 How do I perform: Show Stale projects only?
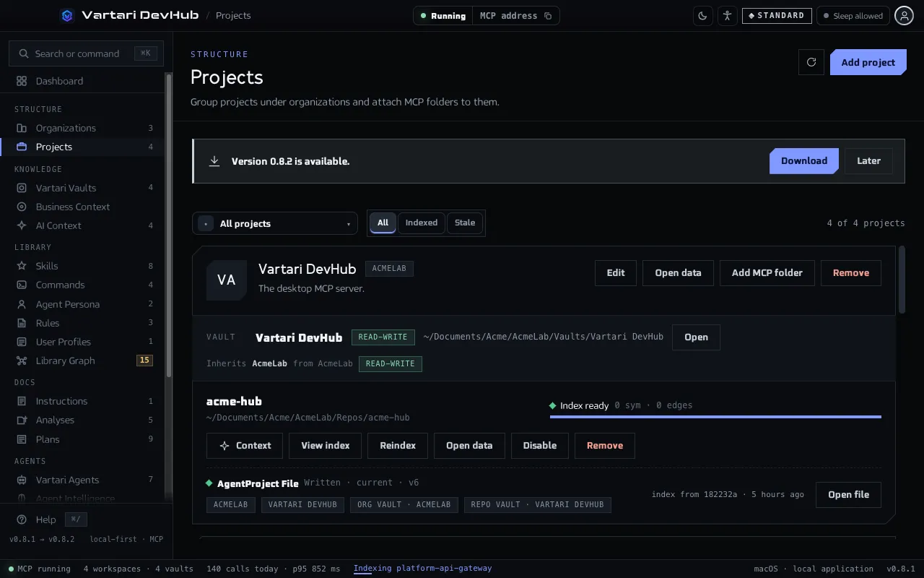[465, 223]
